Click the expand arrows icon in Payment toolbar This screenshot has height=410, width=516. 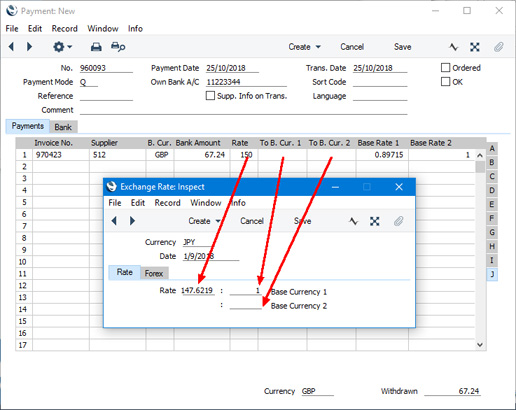475,47
